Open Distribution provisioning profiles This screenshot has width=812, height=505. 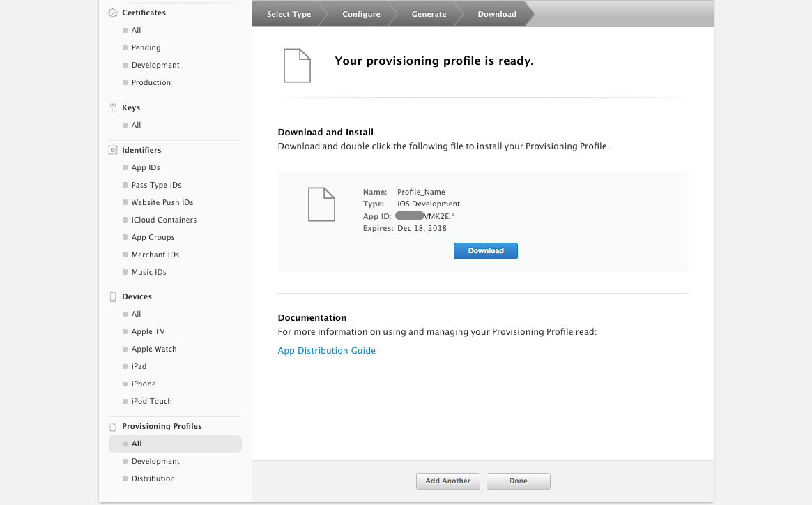[x=153, y=479]
